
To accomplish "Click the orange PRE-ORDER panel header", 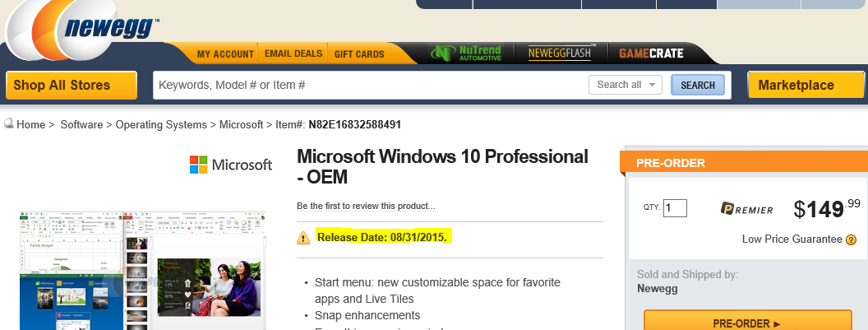I will pyautogui.click(x=743, y=163).
